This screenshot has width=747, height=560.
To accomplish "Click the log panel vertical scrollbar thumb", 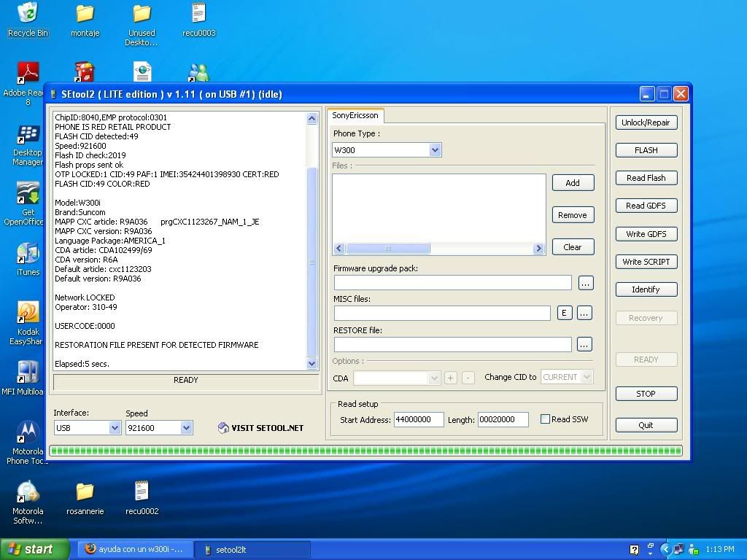I will point(312,262).
